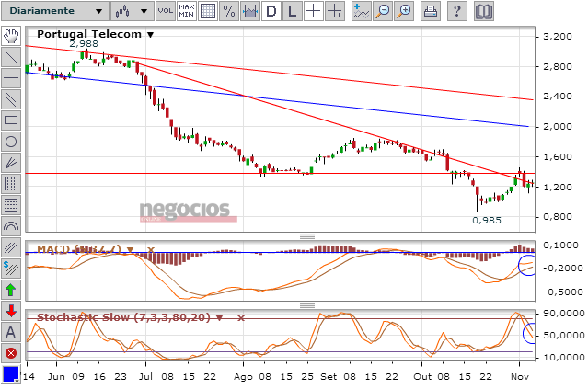Viewport: 588px width, 389px height.
Task: Select the parallel channel lines tool
Action: pos(11,99)
